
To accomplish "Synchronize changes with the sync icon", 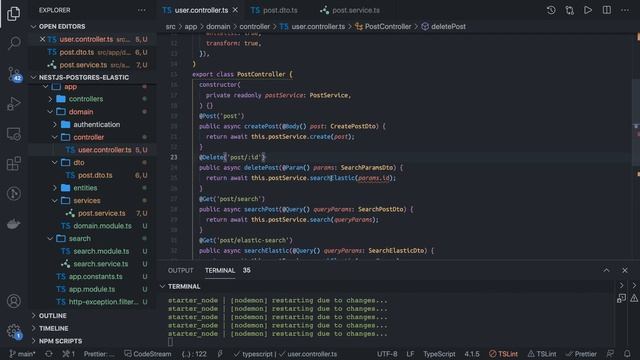I will pyautogui.click(x=49, y=354).
